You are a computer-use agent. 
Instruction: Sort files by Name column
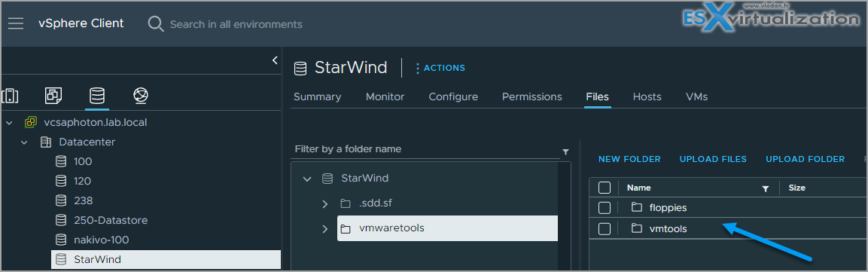tap(639, 188)
